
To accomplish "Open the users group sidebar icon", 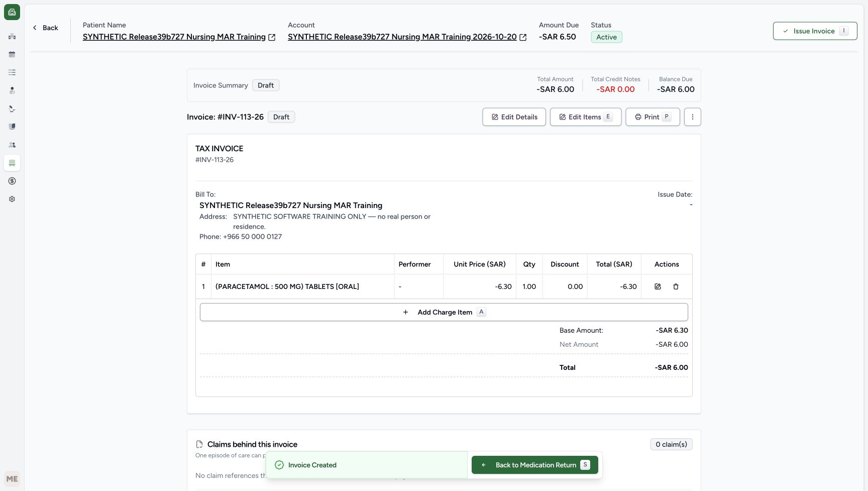I will click(12, 145).
